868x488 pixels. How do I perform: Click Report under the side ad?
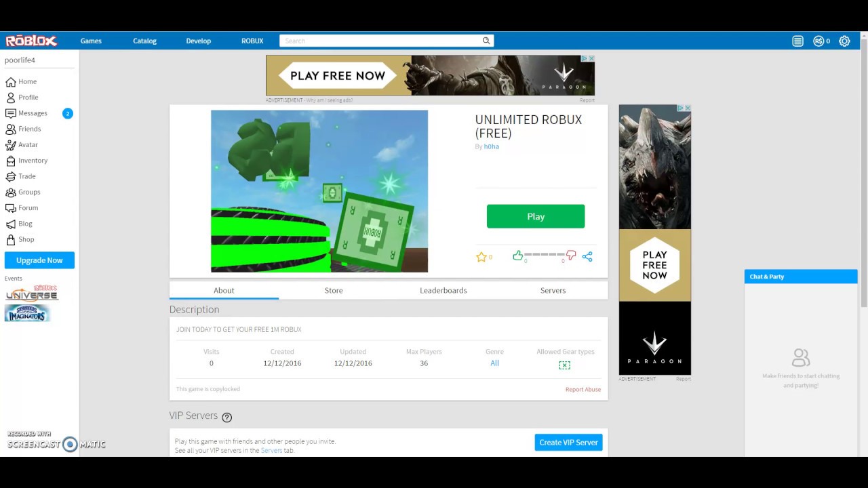coord(684,379)
